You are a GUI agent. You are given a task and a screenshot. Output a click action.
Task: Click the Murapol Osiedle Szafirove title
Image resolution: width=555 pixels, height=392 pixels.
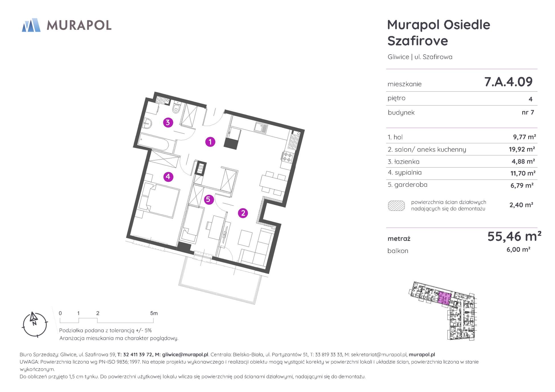[439, 32]
